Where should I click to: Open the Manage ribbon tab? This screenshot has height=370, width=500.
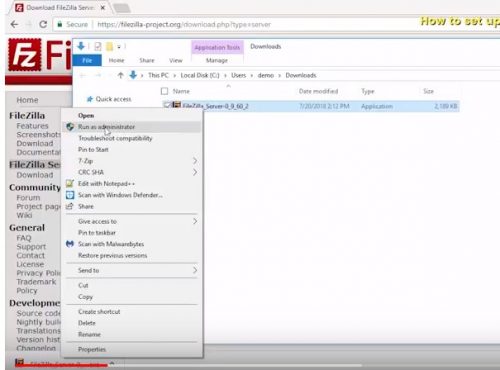point(217,60)
